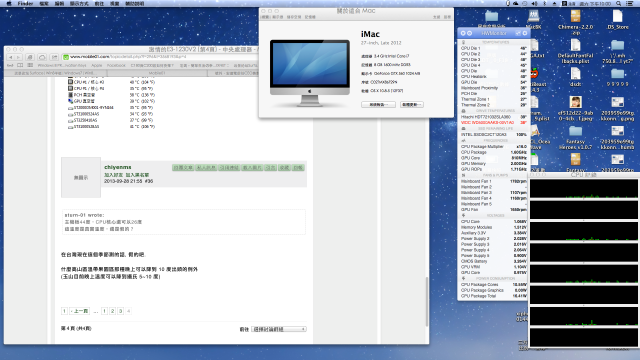The height and width of the screenshot is (360, 640).
Task: Click the GPU Fan row in HWMonitor
Action: (493, 209)
